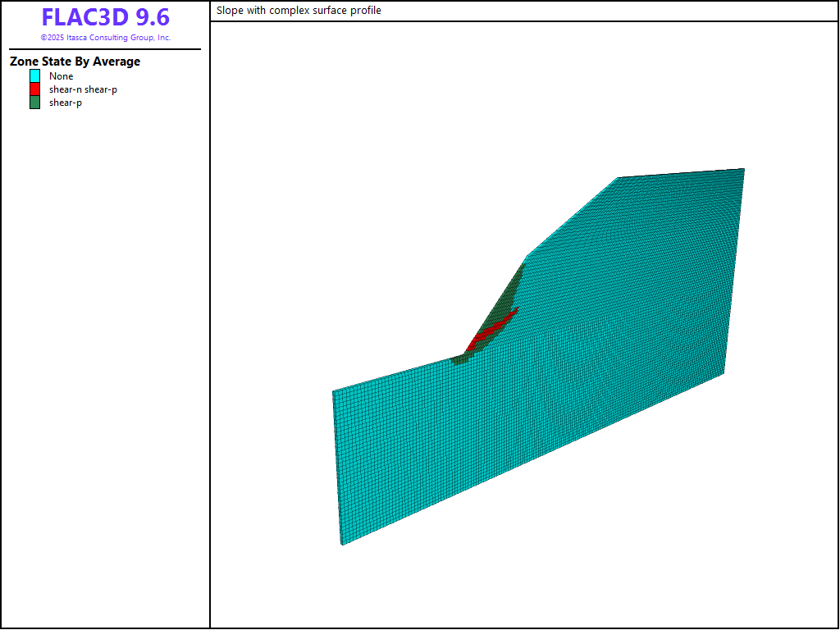
Task: Select the shear-n shear-p legend label
Action: (x=83, y=89)
